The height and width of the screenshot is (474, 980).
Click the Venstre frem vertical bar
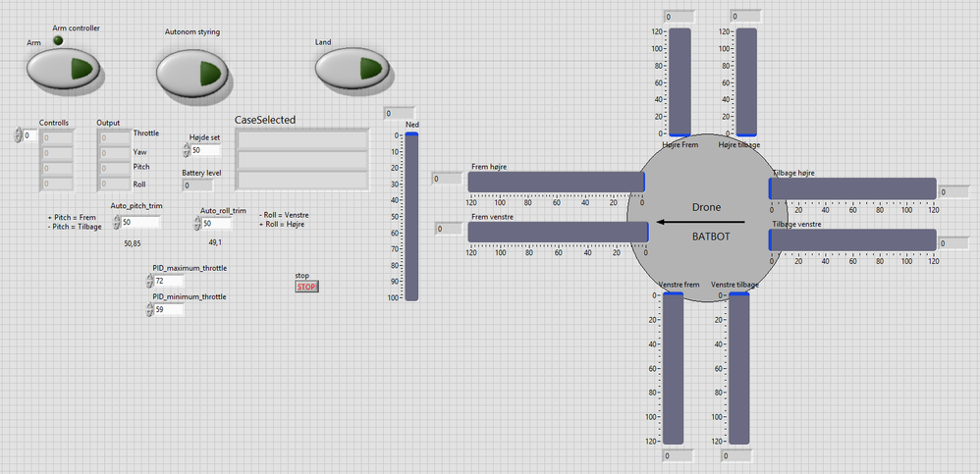pyautogui.click(x=673, y=368)
